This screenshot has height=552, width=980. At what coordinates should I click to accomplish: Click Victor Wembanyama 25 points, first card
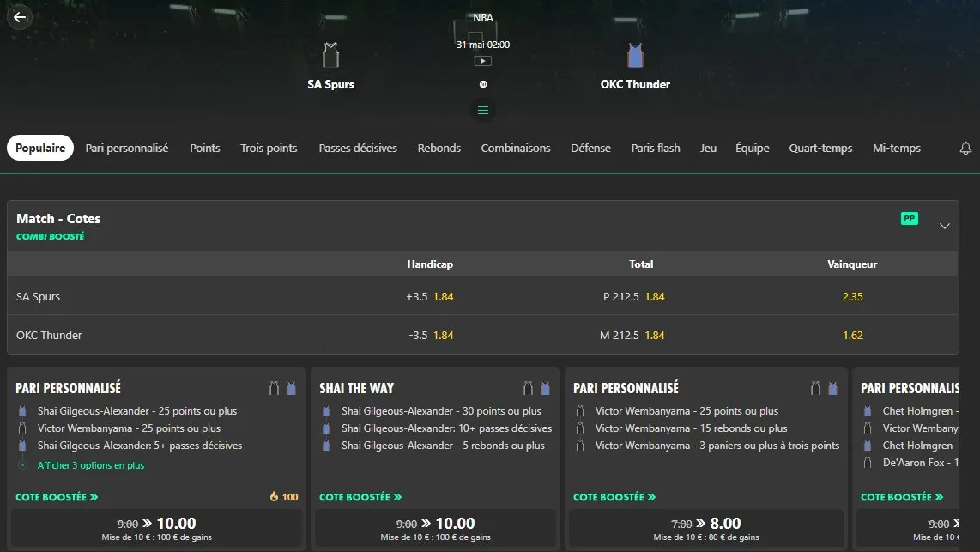pos(129,428)
